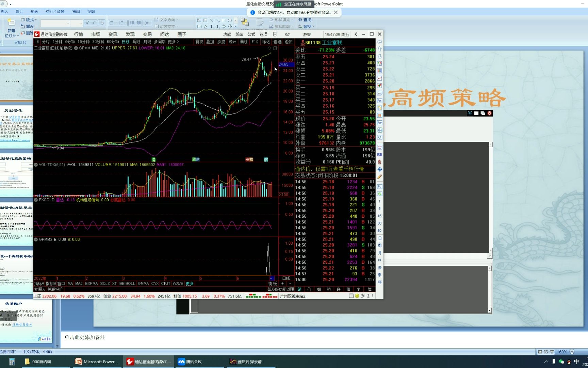Expand 更多 indicators list at bottom
Image resolution: width=588 pixels, height=368 pixels.
(190, 283)
